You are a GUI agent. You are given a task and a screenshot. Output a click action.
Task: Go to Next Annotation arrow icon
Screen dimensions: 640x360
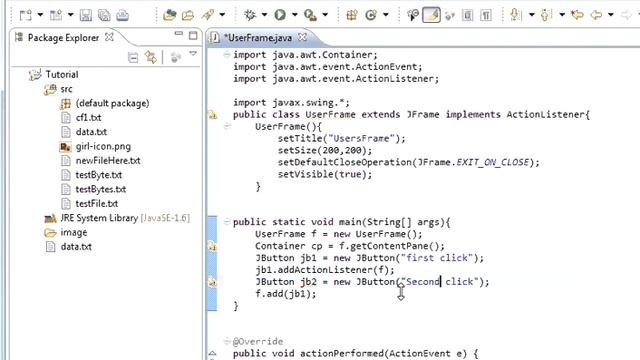516,15
